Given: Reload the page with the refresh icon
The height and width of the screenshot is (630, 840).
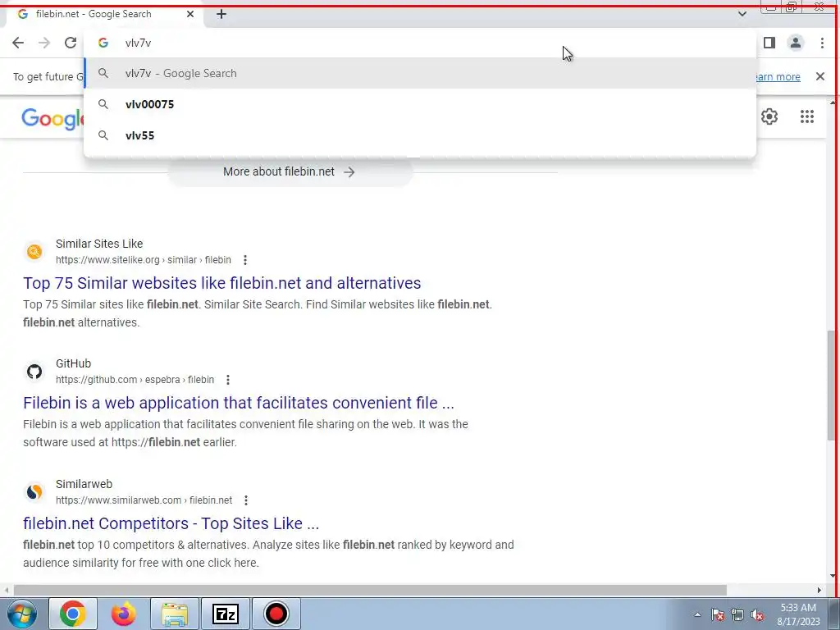Looking at the screenshot, I should click(71, 43).
